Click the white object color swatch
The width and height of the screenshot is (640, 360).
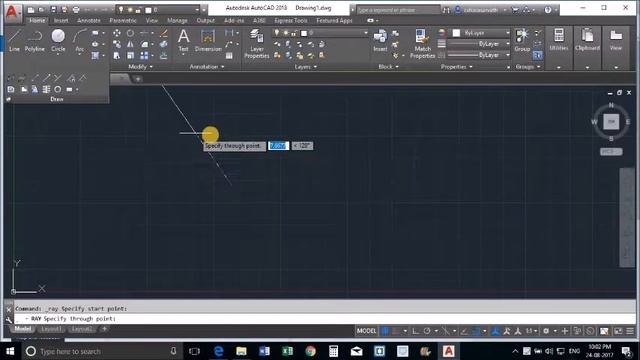click(456, 33)
